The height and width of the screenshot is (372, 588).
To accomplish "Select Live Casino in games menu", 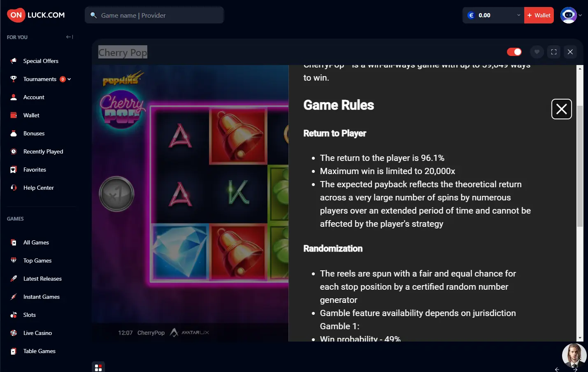I will pos(37,333).
